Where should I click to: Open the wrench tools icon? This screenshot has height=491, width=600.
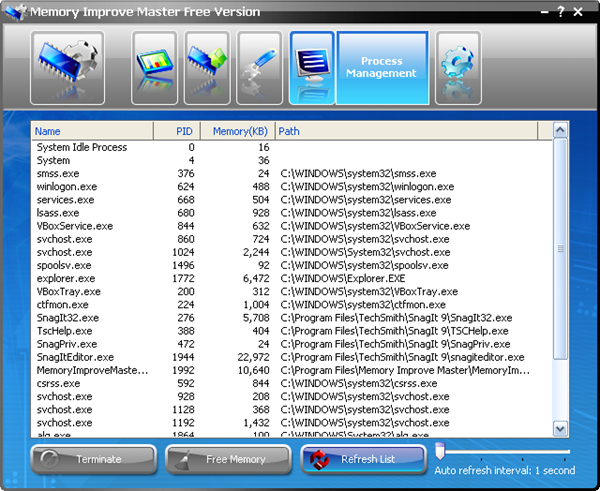(259, 68)
